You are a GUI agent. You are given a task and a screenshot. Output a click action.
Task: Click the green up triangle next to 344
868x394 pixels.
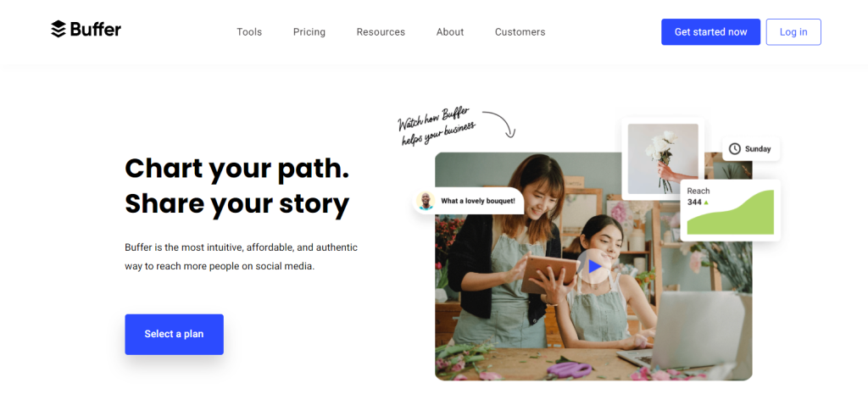(x=706, y=203)
